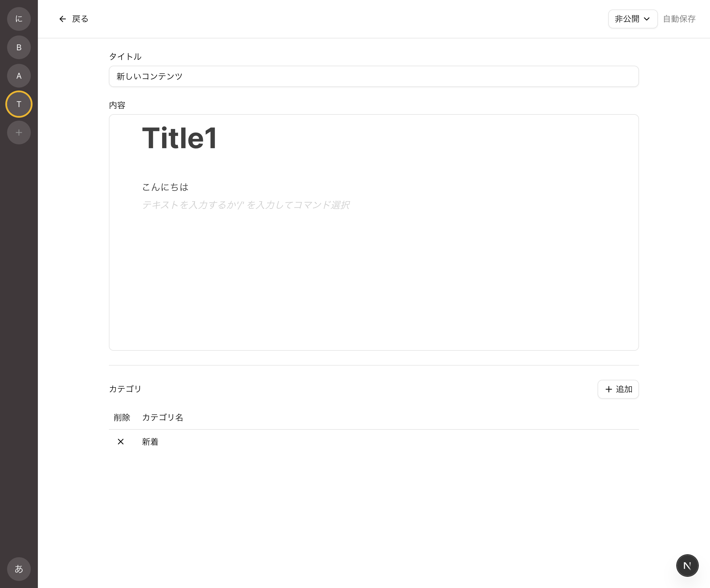Screen dimensions: 710x588
Task: Select the 新着 category row name
Action: point(150,442)
